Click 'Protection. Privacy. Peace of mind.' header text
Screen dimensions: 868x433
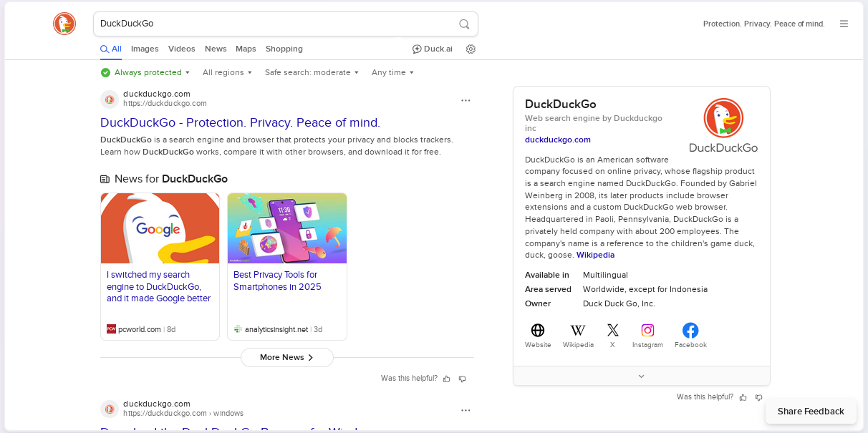764,24
